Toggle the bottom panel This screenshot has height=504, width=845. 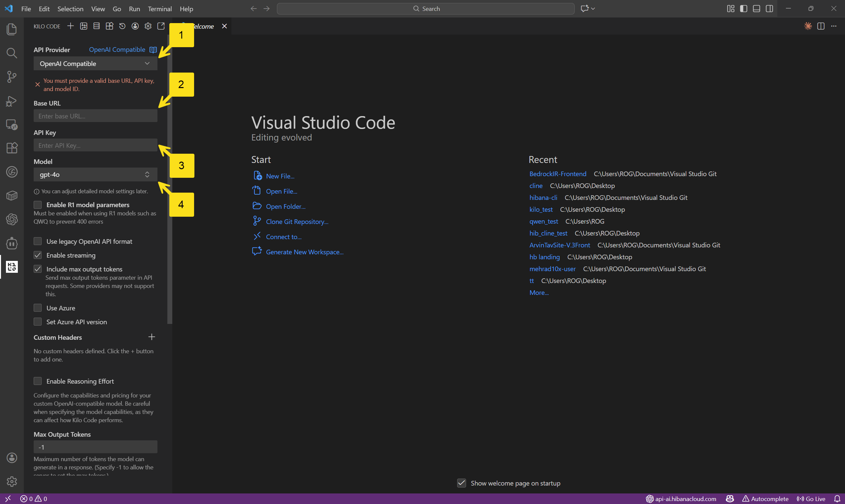coord(756,9)
